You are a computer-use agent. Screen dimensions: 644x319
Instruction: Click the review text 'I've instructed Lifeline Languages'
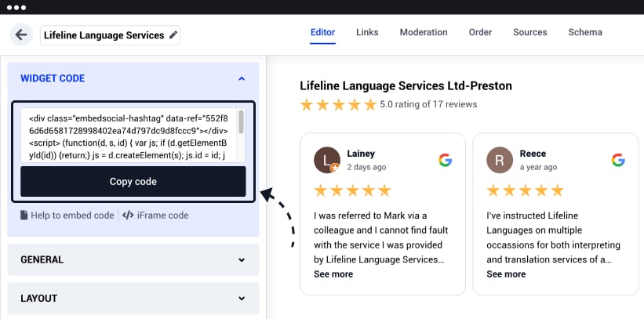553,237
